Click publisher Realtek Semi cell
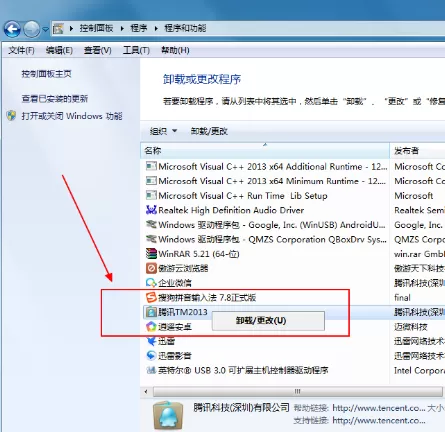The width and height of the screenshot is (445, 432). pyautogui.click(x=419, y=210)
